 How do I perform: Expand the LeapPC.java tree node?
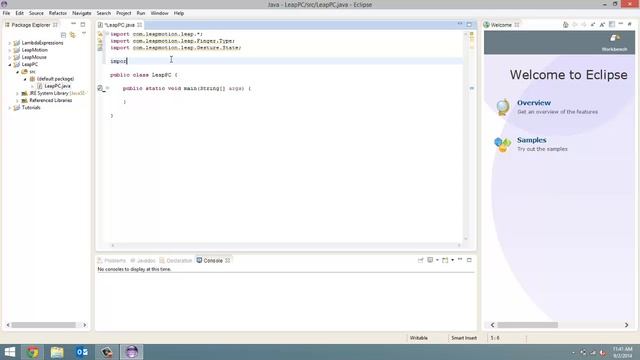pos(33,86)
